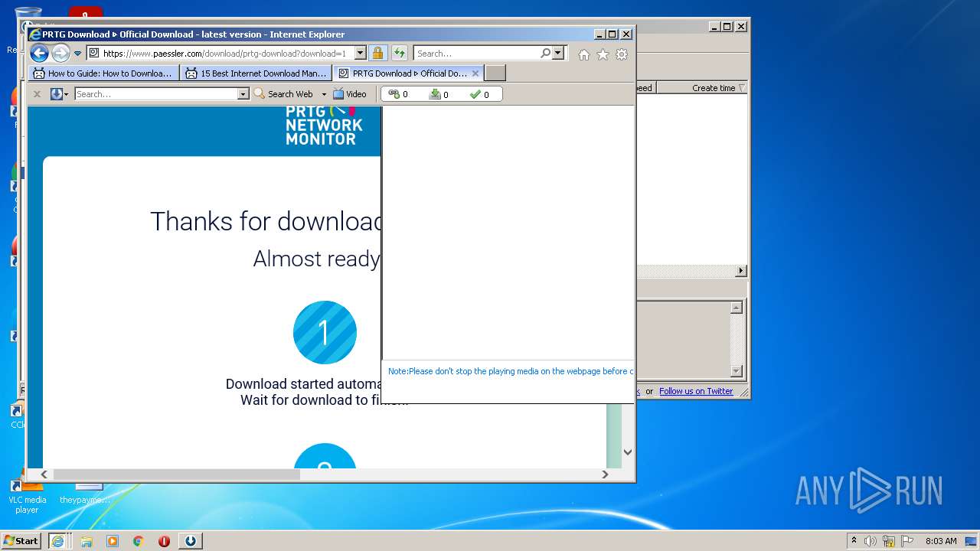Click the browser Forward arrow
This screenshot has width=980, height=551.
click(x=60, y=53)
